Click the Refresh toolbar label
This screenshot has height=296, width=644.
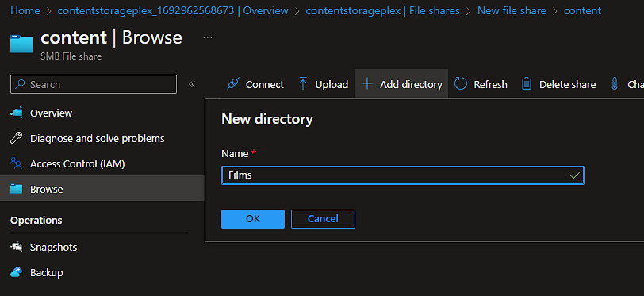pos(490,84)
